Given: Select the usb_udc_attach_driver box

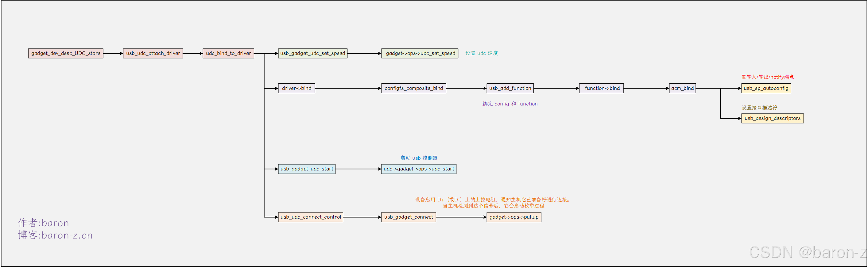Looking at the screenshot, I should [153, 53].
